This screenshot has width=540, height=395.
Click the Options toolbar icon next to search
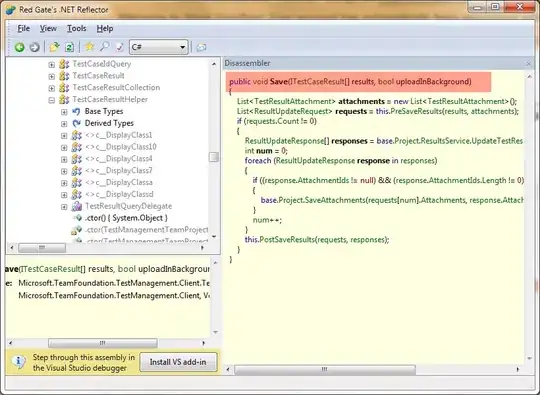(x=120, y=47)
